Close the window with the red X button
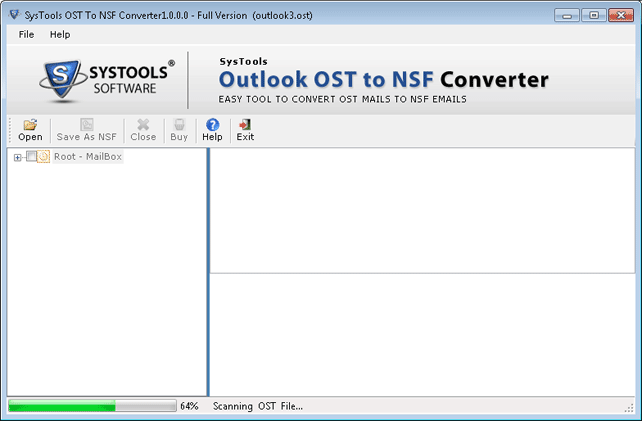The image size is (642, 421). (x=621, y=16)
